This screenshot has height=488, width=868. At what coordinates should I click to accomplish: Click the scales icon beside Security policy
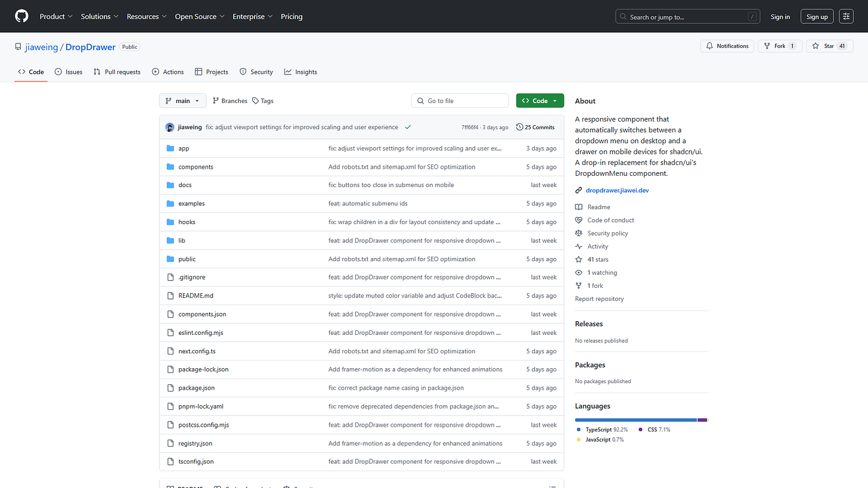(x=578, y=233)
